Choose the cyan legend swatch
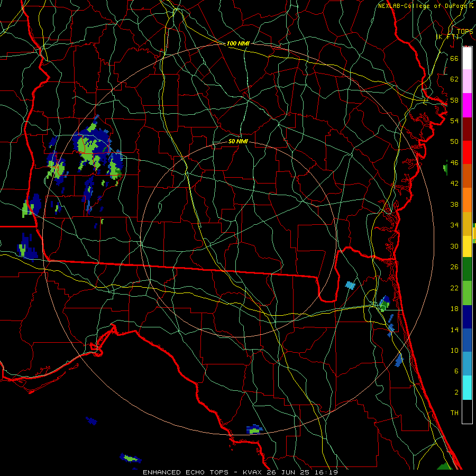 [x=467, y=388]
